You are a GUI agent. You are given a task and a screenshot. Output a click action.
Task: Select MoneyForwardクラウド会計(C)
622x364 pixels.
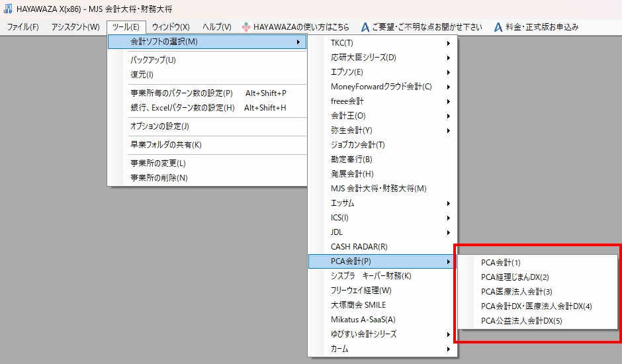pos(382,87)
